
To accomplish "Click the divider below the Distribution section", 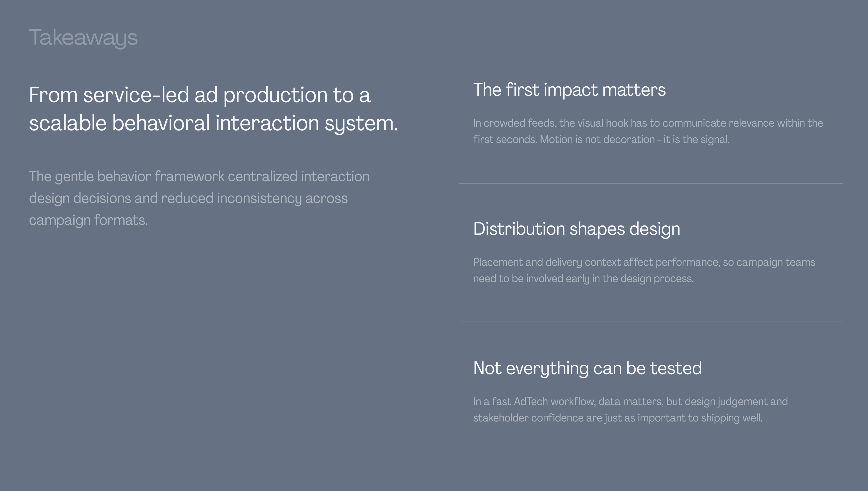I will click(651, 321).
